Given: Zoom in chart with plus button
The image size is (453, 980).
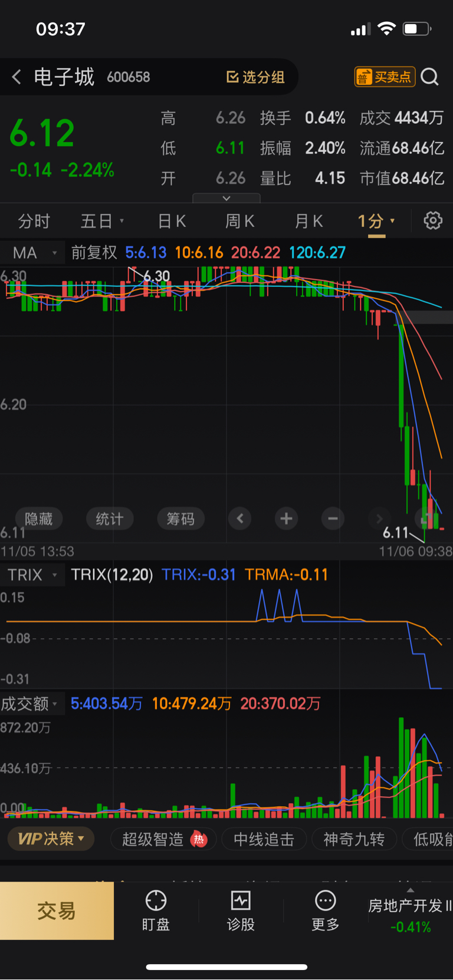Looking at the screenshot, I should [286, 519].
